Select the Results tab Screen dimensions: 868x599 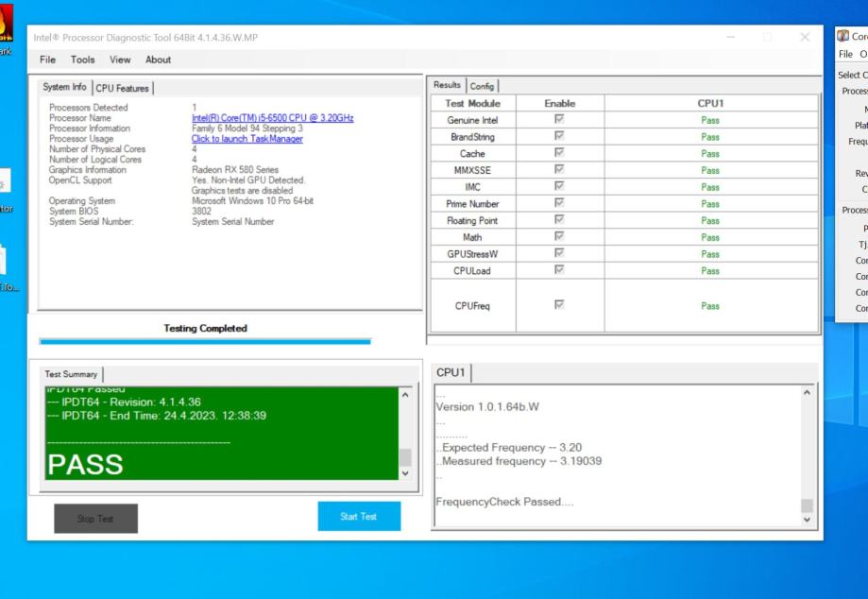click(x=447, y=85)
